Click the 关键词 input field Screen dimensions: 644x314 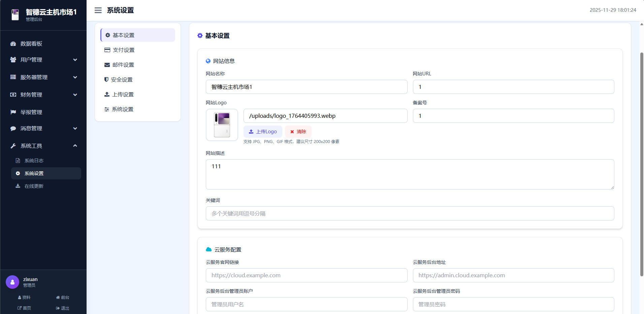[x=410, y=214]
